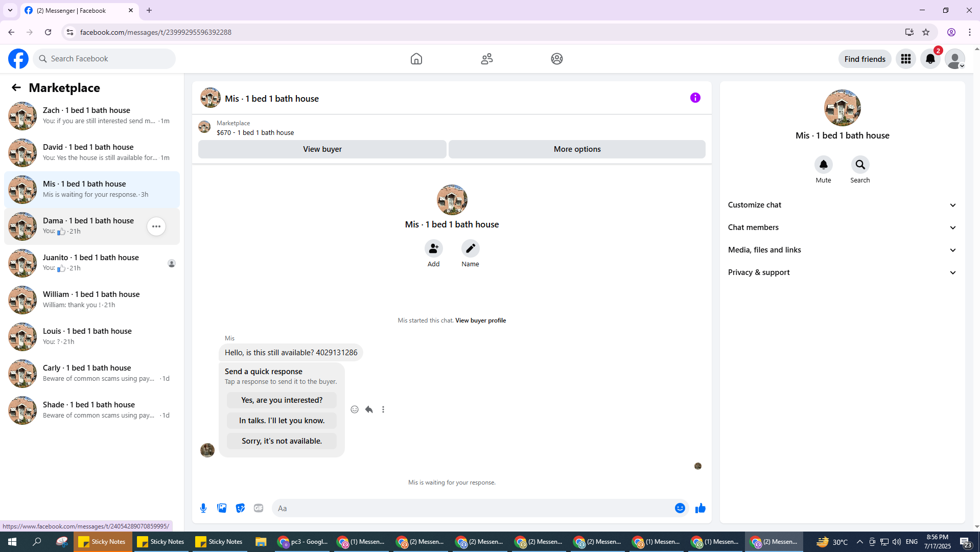The height and width of the screenshot is (552, 980).
Task: Open Carly's 1 bed 1 bath house chat
Action: (x=92, y=374)
